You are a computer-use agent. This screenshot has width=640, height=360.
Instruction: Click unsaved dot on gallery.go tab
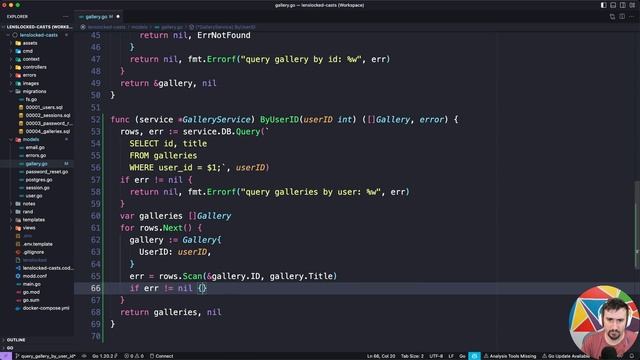tap(118, 17)
